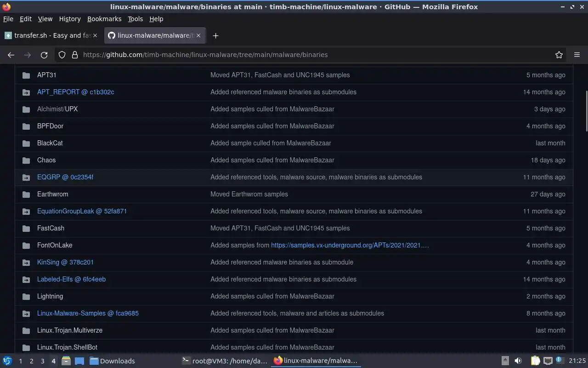Click '3 days ago' in Alchimist/UPX row
Screen dimensions: 588x368
[x=549, y=109]
